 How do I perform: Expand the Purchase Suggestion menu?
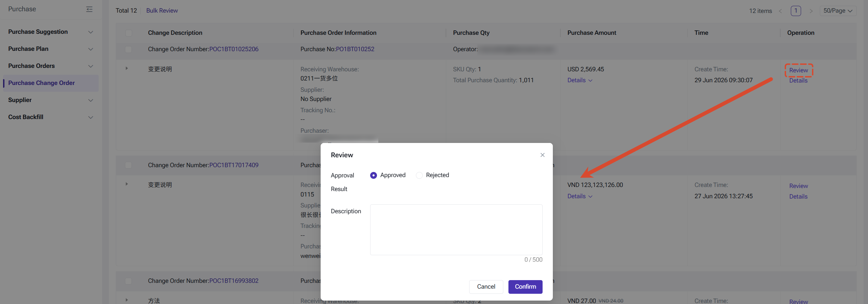(51, 32)
